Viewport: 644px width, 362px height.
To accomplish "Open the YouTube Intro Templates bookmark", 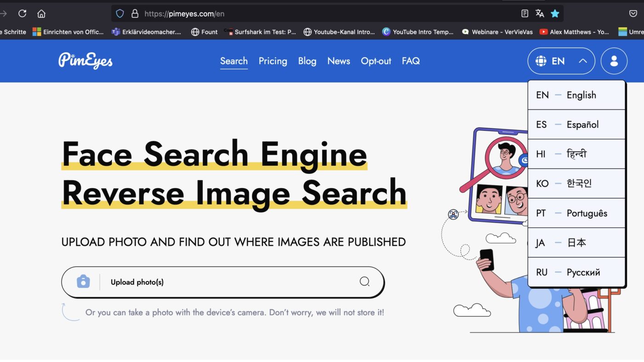I will [x=418, y=32].
